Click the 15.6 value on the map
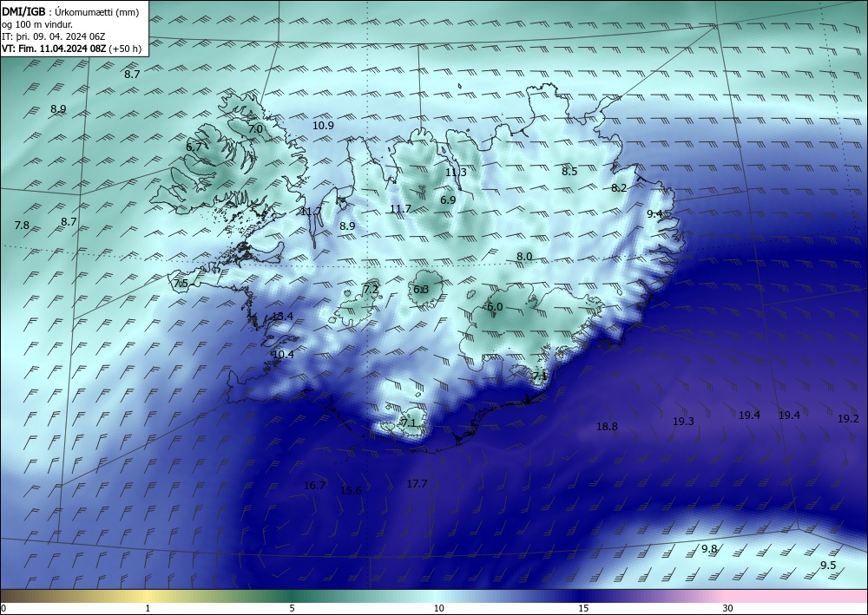Viewport: 868px width, 615px height. tap(351, 491)
